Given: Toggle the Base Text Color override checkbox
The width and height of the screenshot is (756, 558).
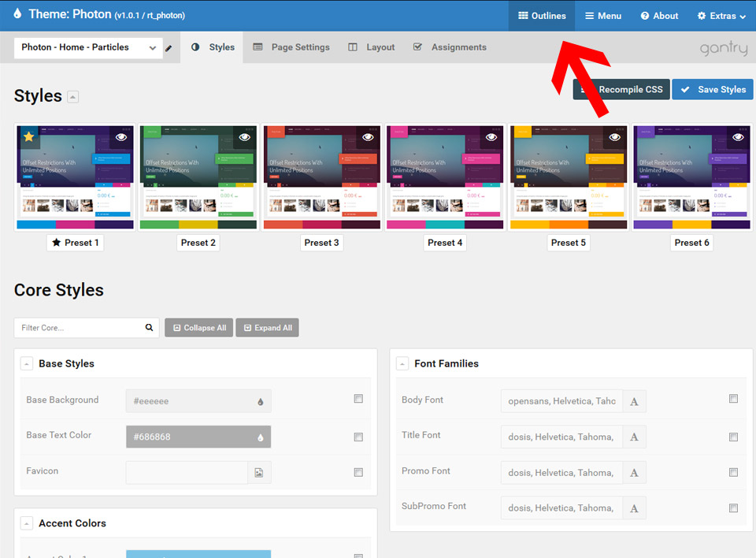Looking at the screenshot, I should tap(358, 437).
